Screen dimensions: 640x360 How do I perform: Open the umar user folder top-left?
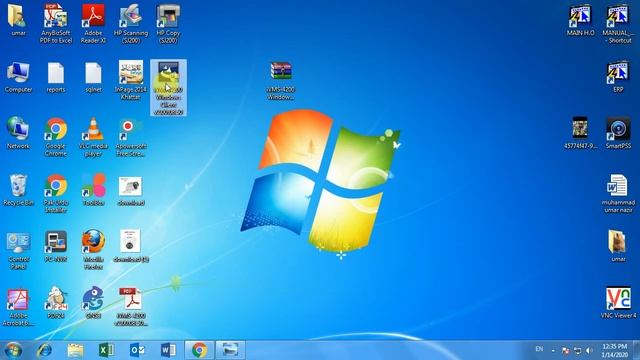tap(18, 20)
